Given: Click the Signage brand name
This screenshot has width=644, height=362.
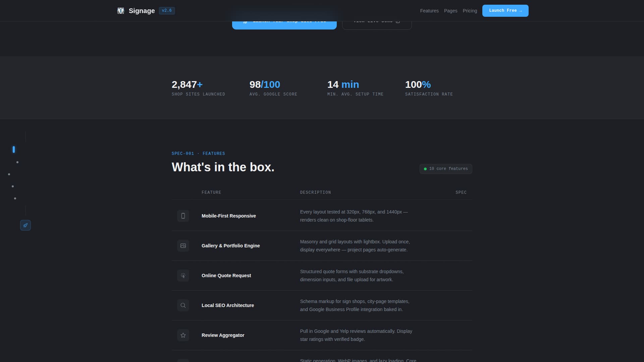Looking at the screenshot, I should (142, 11).
